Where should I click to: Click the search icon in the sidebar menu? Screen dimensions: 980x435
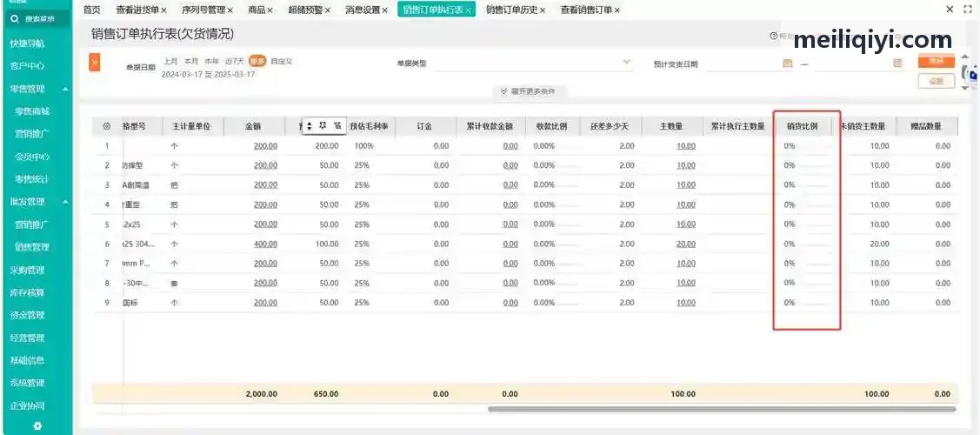pyautogui.click(x=15, y=19)
